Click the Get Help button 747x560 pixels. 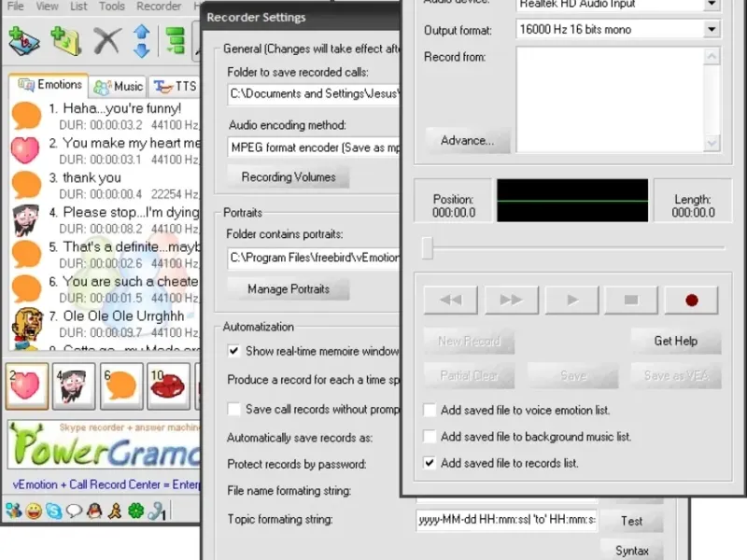point(675,341)
